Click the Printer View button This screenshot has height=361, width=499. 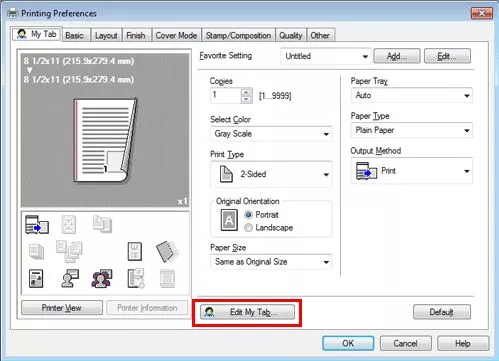(62, 308)
